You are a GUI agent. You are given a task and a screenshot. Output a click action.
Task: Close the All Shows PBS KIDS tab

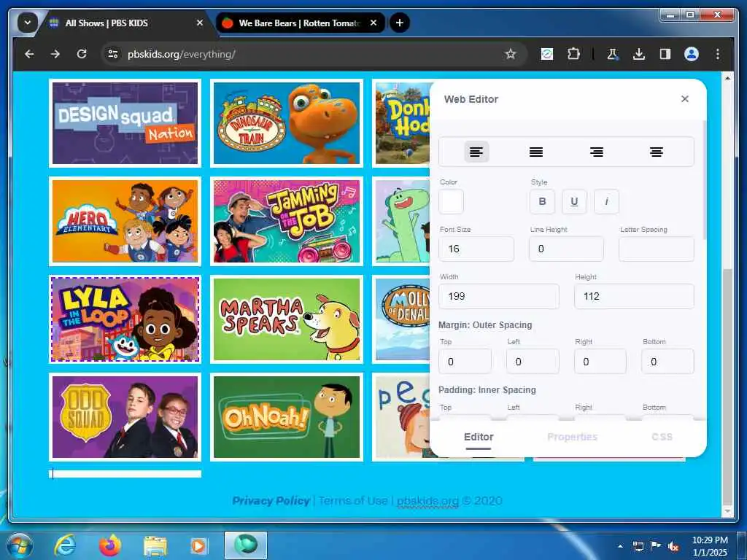pyautogui.click(x=200, y=23)
